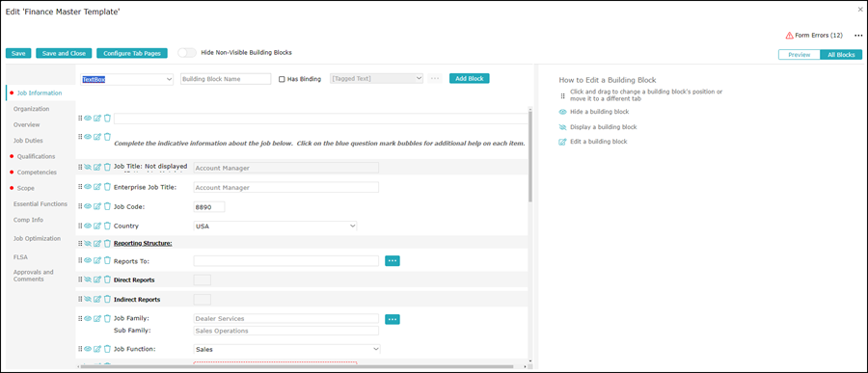
Task: Delete the Indirect Reports block
Action: (107, 300)
